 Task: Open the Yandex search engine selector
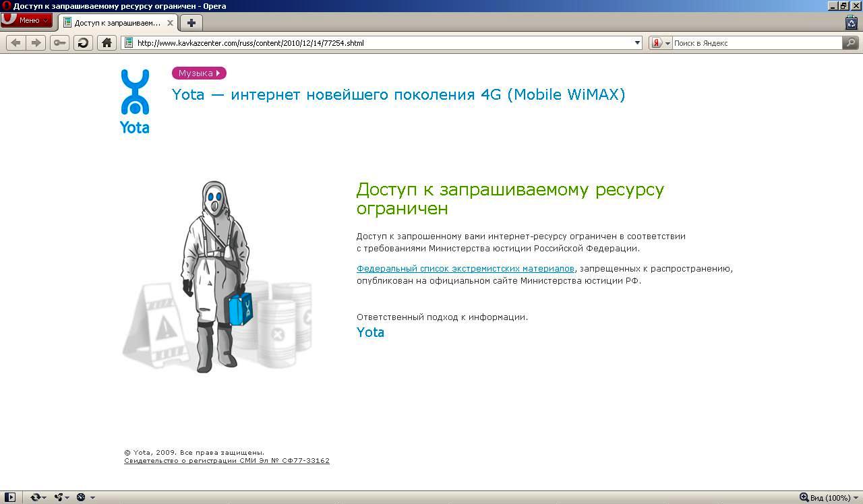tap(661, 43)
